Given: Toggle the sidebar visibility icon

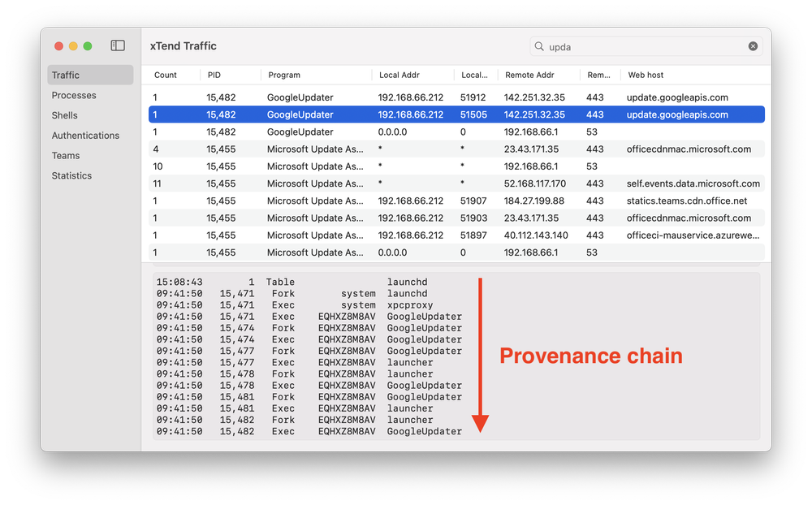Looking at the screenshot, I should click(118, 45).
